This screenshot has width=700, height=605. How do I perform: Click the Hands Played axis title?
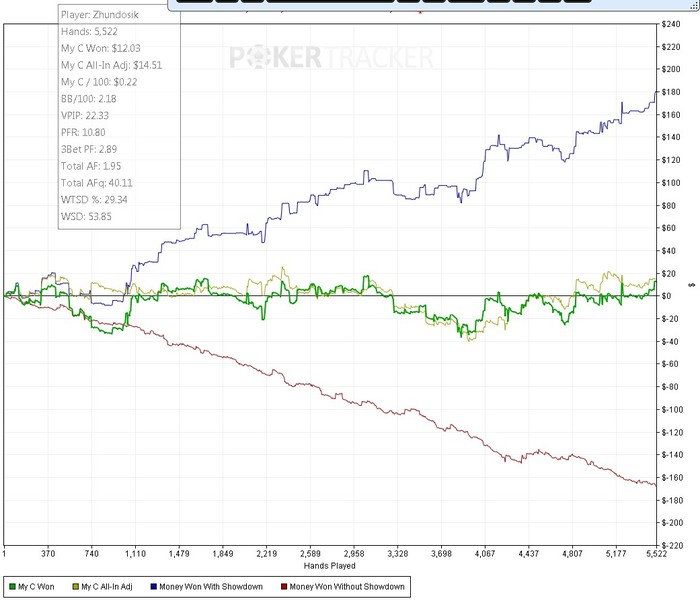pos(329,566)
